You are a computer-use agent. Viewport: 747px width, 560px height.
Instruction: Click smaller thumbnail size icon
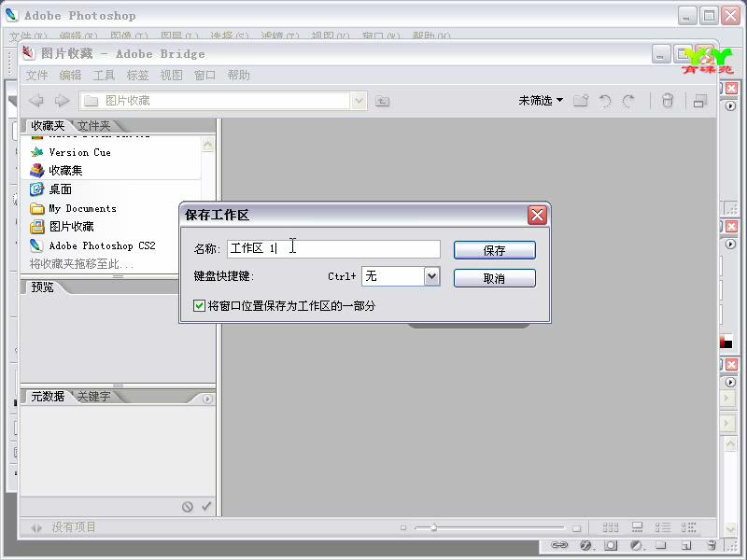point(403,527)
